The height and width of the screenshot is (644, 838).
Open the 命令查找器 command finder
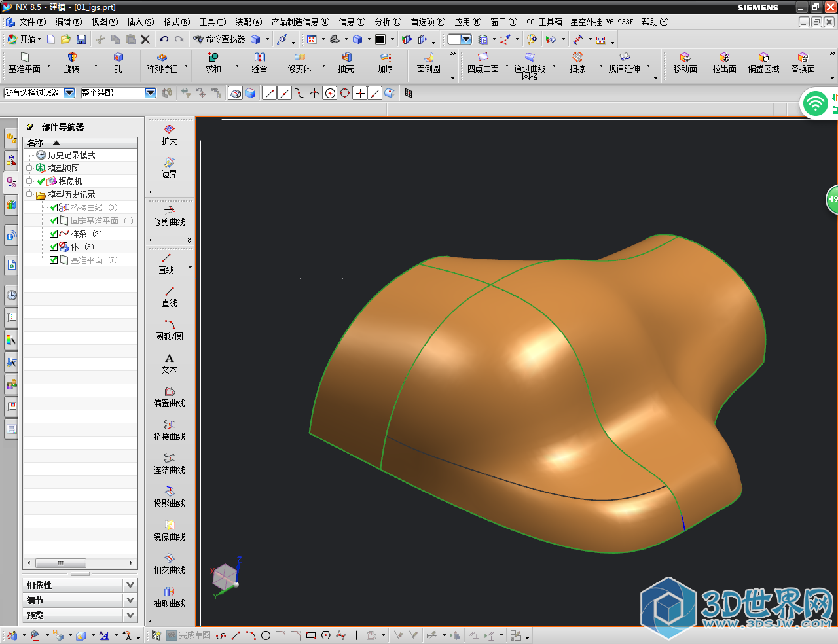pos(219,39)
